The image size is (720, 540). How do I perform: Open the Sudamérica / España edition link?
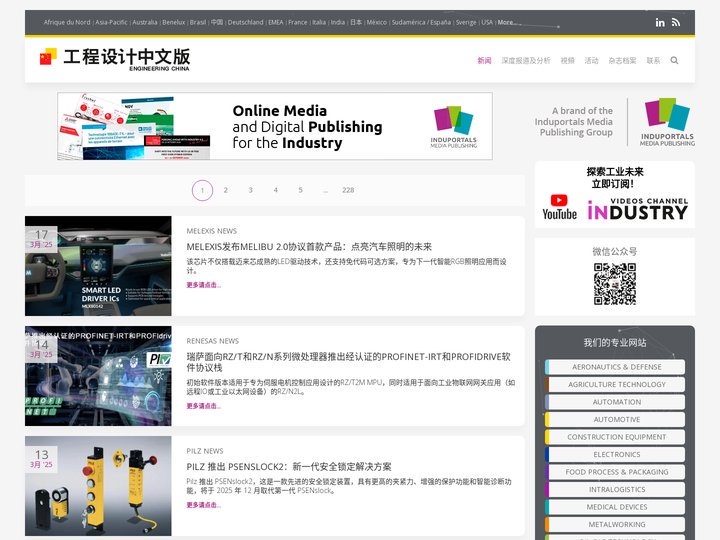(421, 22)
